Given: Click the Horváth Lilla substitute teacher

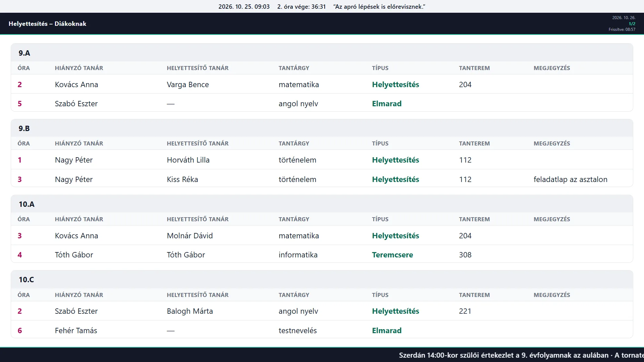Looking at the screenshot, I should pyautogui.click(x=188, y=160).
